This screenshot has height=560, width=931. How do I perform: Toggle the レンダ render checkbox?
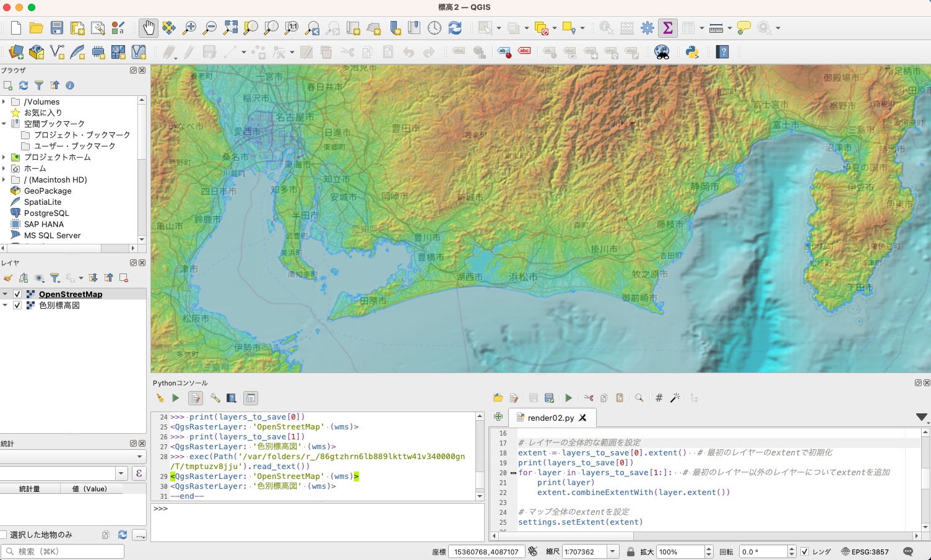coord(805,552)
